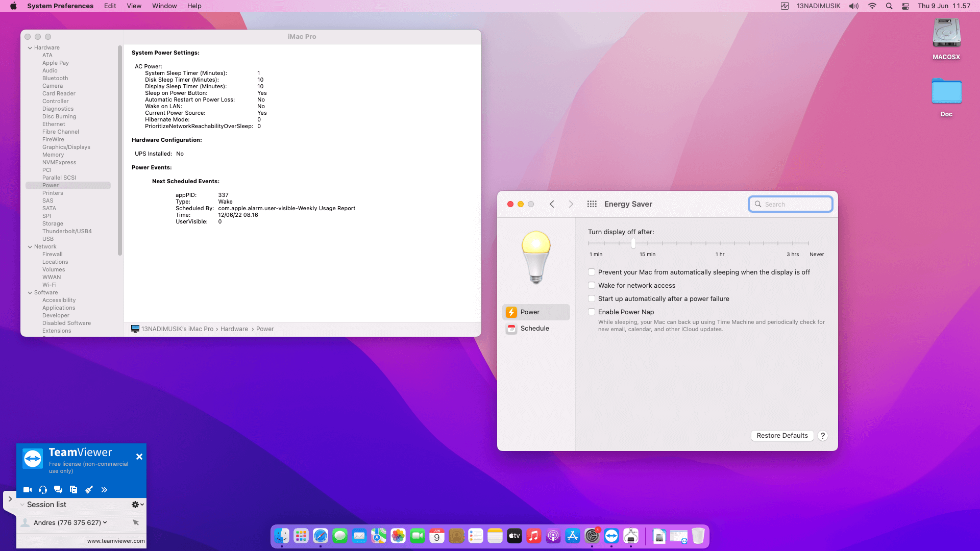Expand more TeamViewer tools with double chevron
Viewport: 980px width, 551px height.
click(x=104, y=490)
